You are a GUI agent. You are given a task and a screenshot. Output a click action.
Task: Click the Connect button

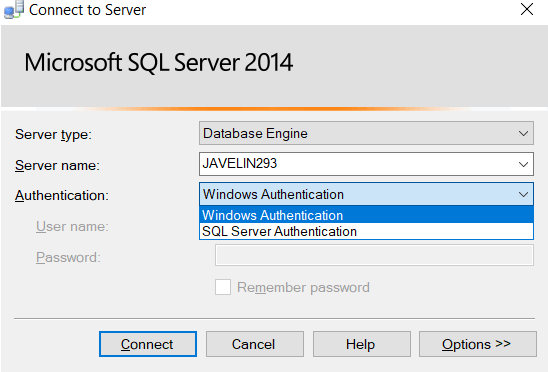[x=148, y=344]
